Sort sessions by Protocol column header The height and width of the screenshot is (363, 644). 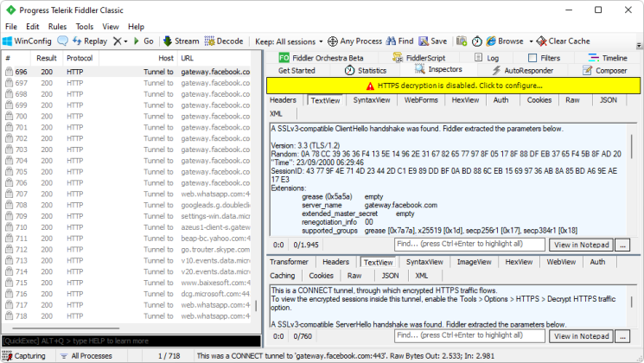pyautogui.click(x=80, y=58)
